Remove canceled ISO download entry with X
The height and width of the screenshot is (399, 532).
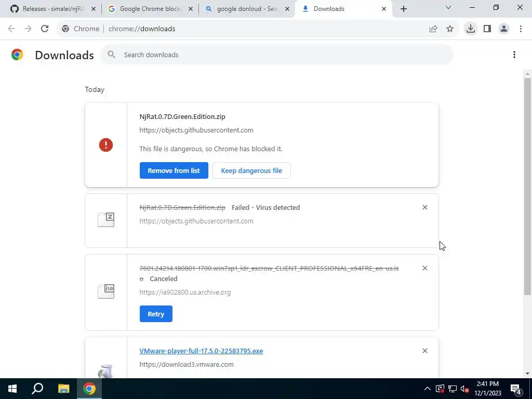coord(425,268)
